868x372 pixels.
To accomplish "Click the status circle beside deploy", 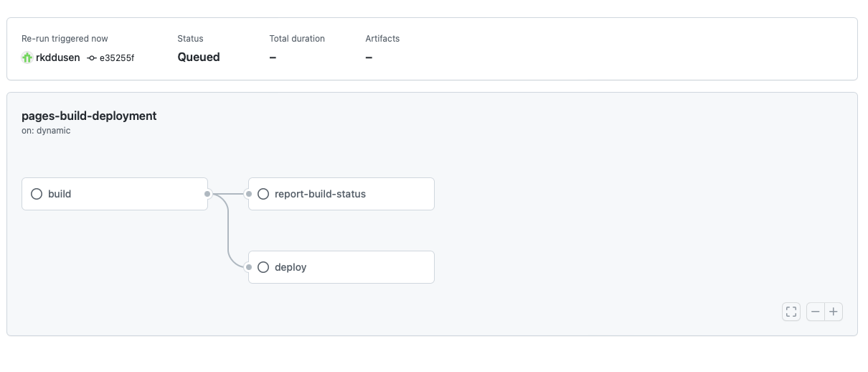I will point(263,267).
